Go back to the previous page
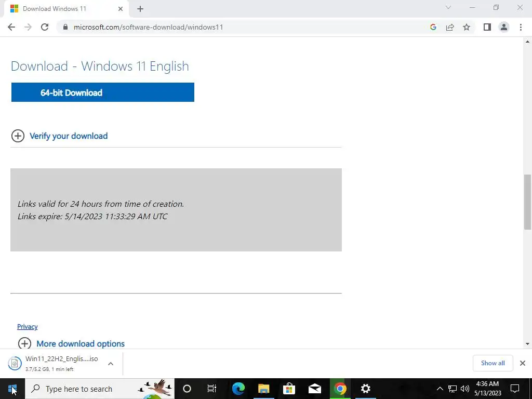Viewport: 532px width, 399px height. (x=11, y=27)
